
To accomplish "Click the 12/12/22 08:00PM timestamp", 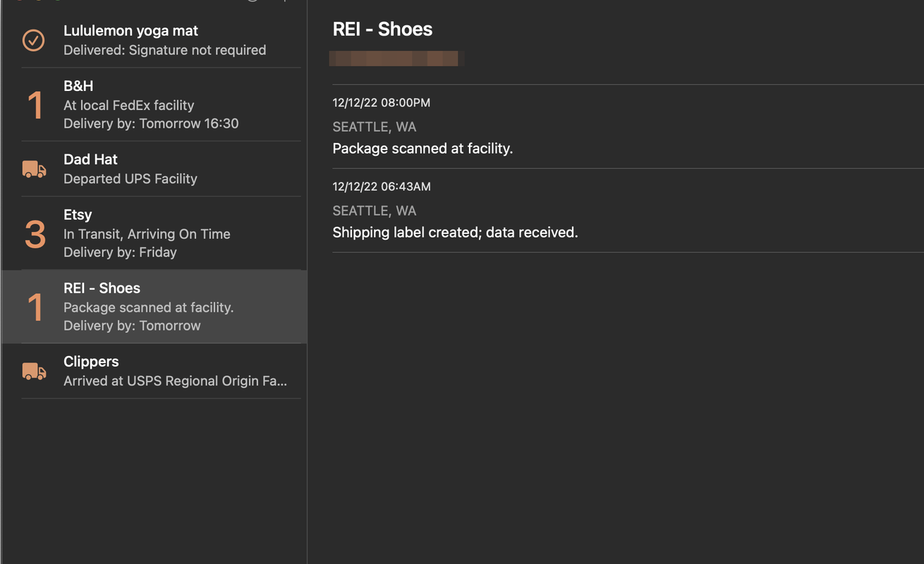I will point(382,103).
